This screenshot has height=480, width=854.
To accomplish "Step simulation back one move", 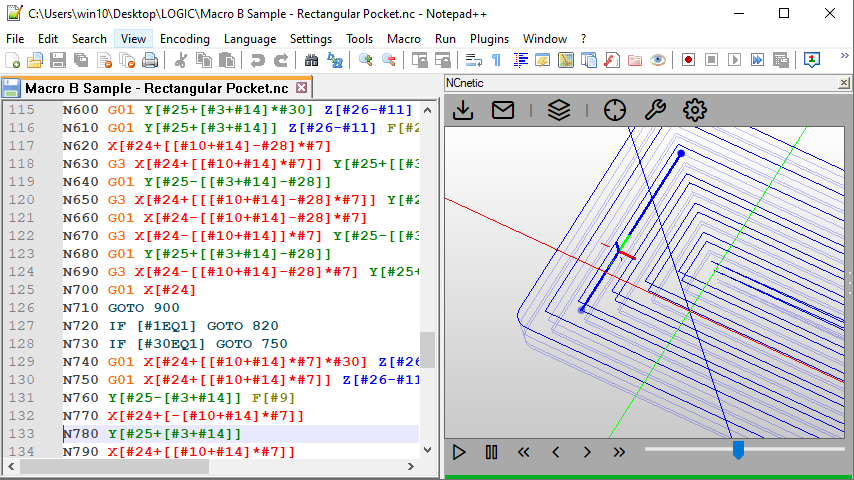I will (556, 452).
